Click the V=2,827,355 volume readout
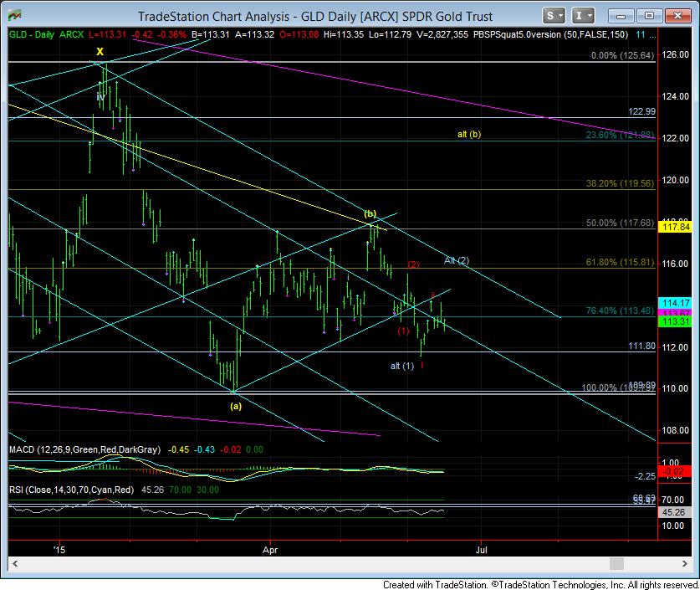The width and height of the screenshot is (700, 590). (x=442, y=34)
